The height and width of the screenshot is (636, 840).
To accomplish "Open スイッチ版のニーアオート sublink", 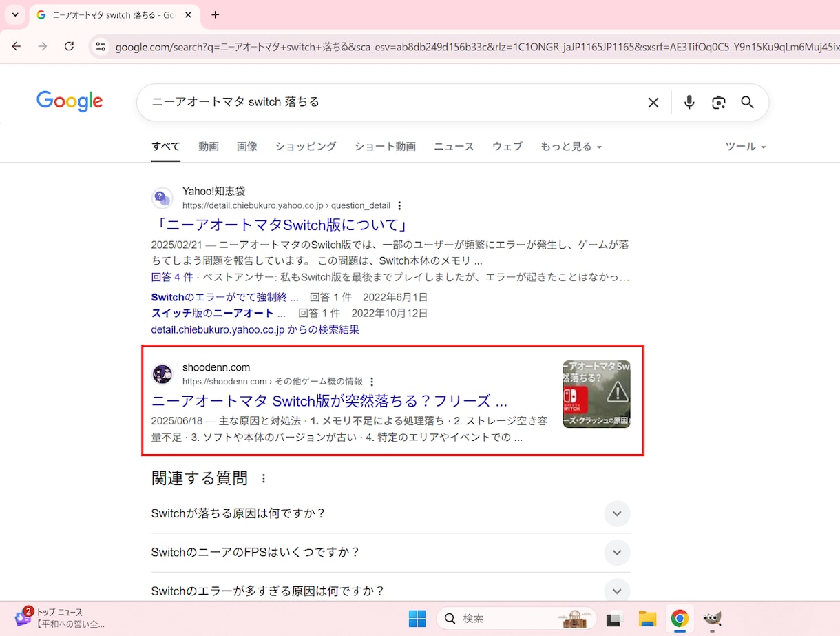I will (218, 313).
